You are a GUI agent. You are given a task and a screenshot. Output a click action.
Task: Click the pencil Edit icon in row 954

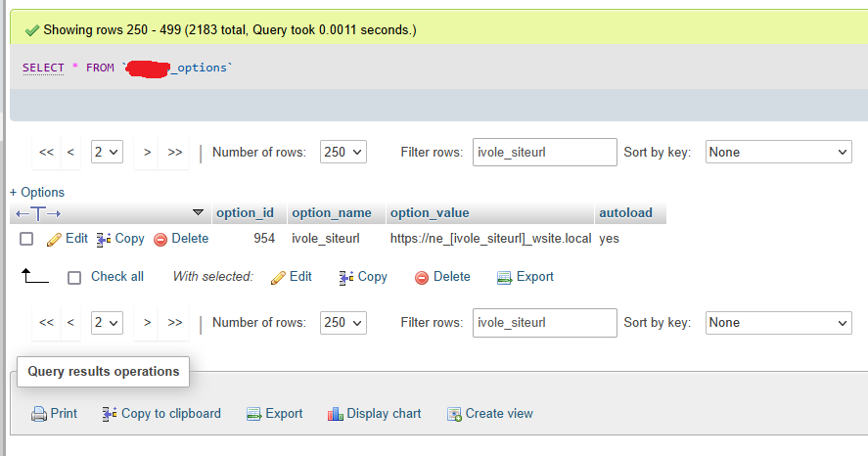pyautogui.click(x=54, y=239)
